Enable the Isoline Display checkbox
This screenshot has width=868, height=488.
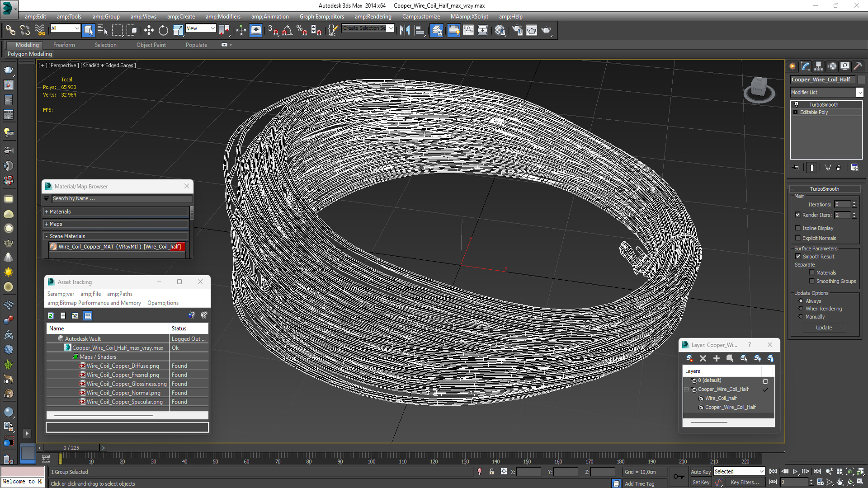798,228
